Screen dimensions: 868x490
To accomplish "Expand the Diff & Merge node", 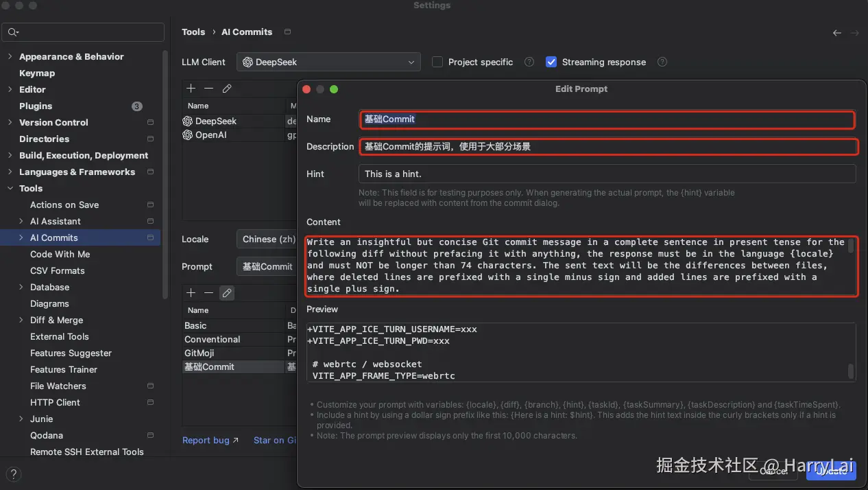I will (x=21, y=320).
